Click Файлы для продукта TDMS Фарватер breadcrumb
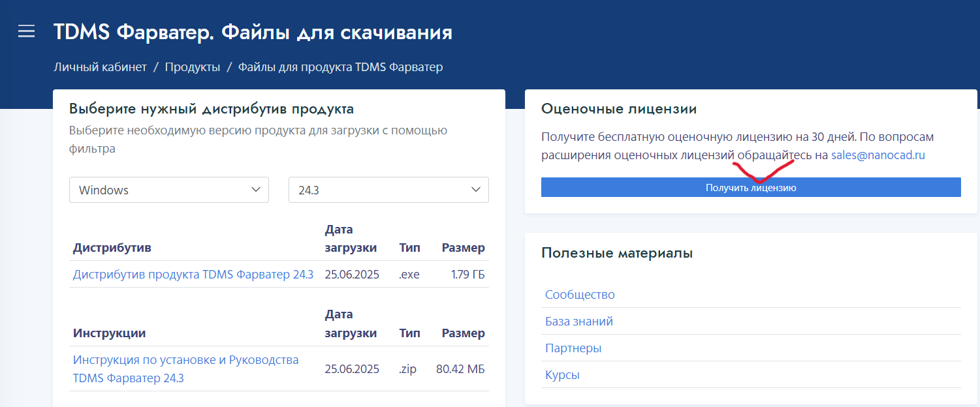Screen dimensions: 980x407 click(x=340, y=67)
